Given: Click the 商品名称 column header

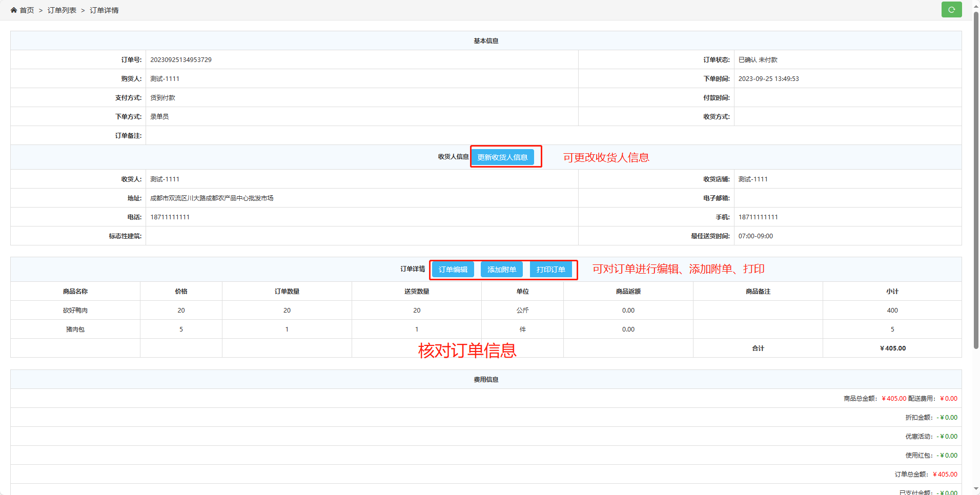Looking at the screenshot, I should coord(75,292).
